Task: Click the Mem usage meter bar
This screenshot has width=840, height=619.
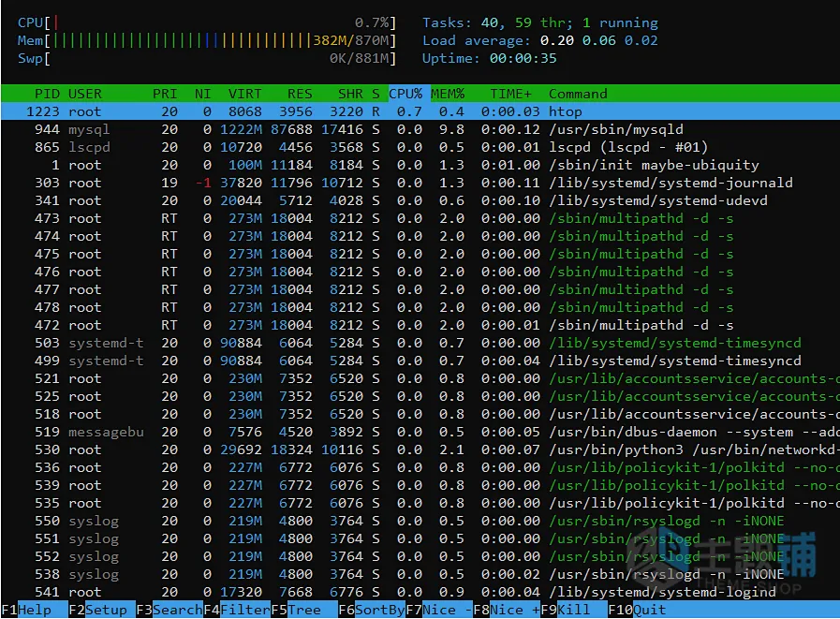Action: [206, 40]
